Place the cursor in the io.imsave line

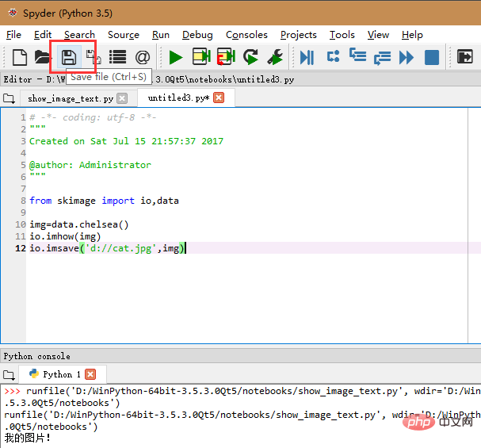tap(107, 248)
